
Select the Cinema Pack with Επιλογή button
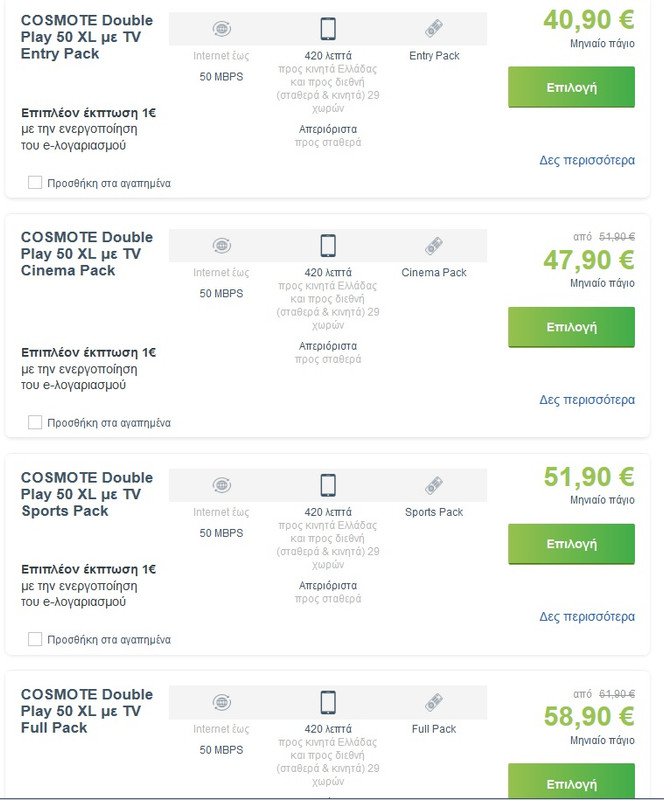(x=571, y=327)
